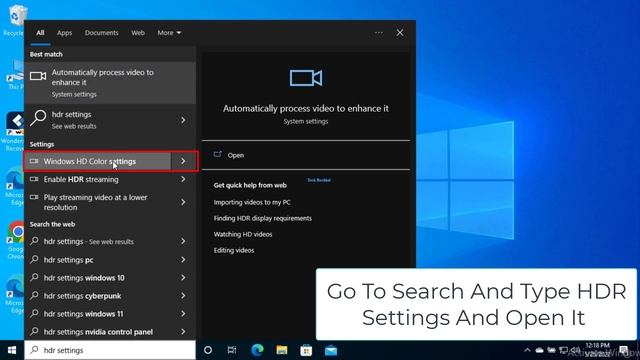Expand chevron for hdr settings windows 10
Viewport: 640px width, 360px height.
[183, 278]
